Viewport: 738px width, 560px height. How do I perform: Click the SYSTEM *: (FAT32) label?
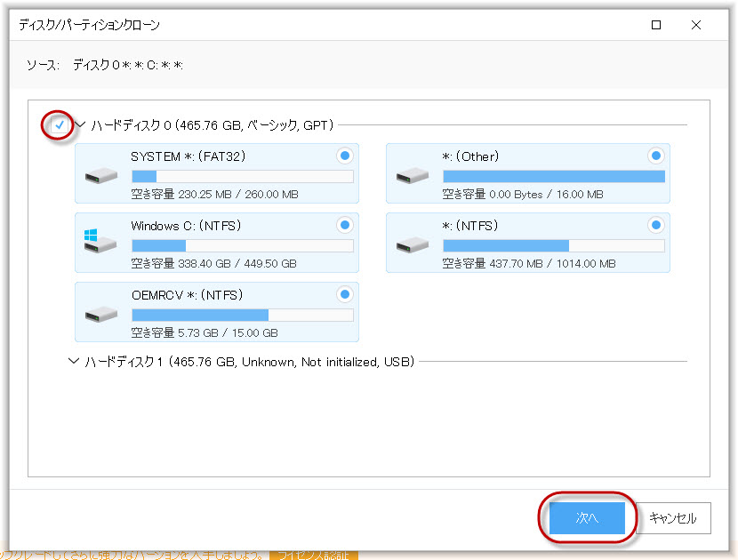[188, 156]
